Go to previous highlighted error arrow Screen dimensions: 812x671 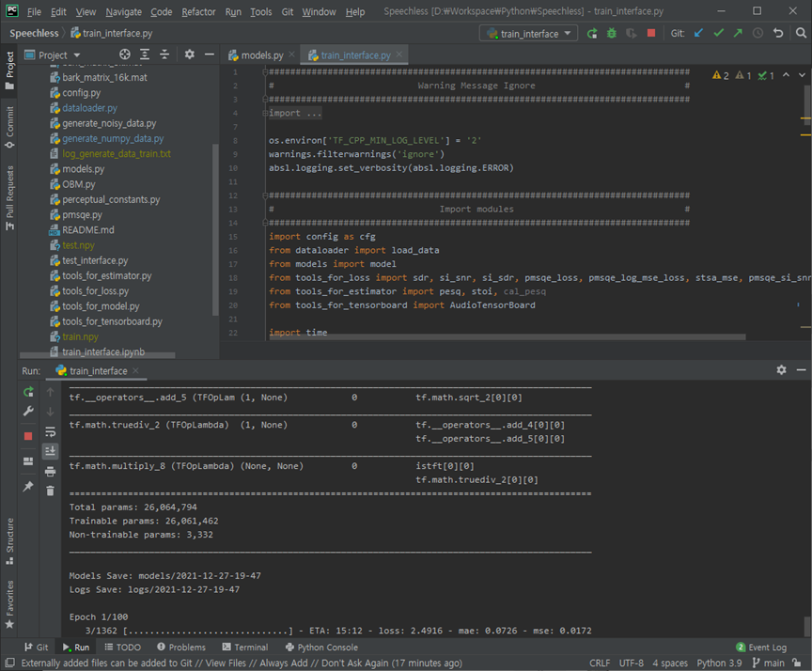click(x=786, y=75)
